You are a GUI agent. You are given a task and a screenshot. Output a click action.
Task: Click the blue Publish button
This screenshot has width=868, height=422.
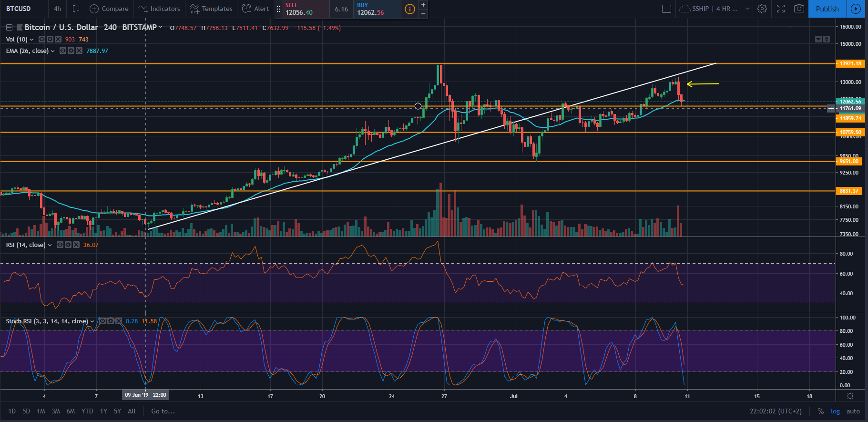(x=827, y=9)
